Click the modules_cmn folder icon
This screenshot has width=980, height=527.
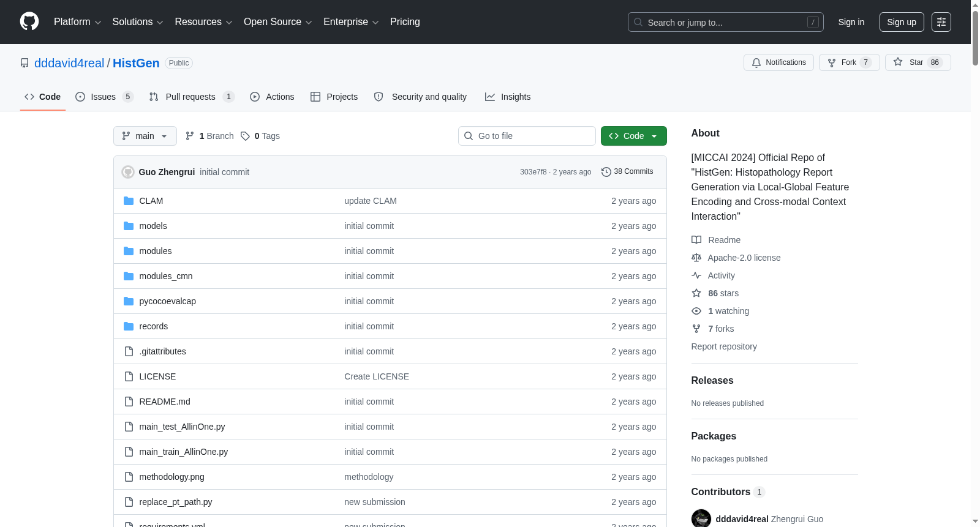point(129,276)
